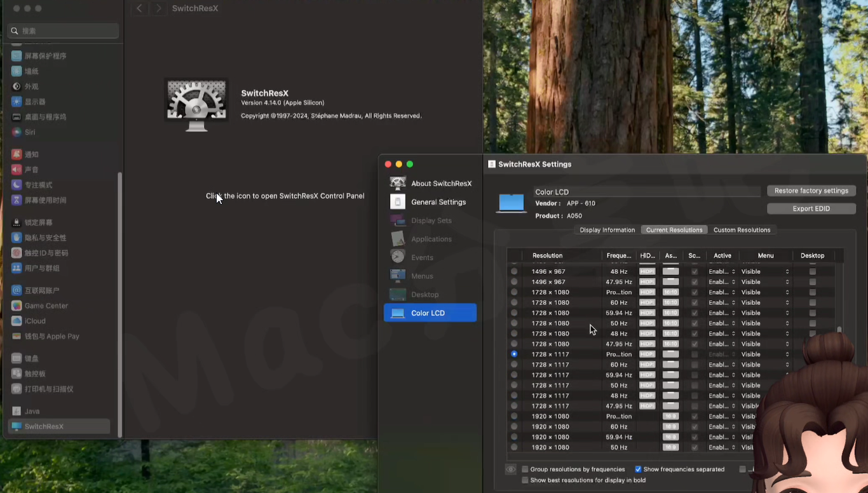The image size is (868, 493).
Task: Select Desktop in the SwitchResX control panel
Action: click(x=424, y=294)
